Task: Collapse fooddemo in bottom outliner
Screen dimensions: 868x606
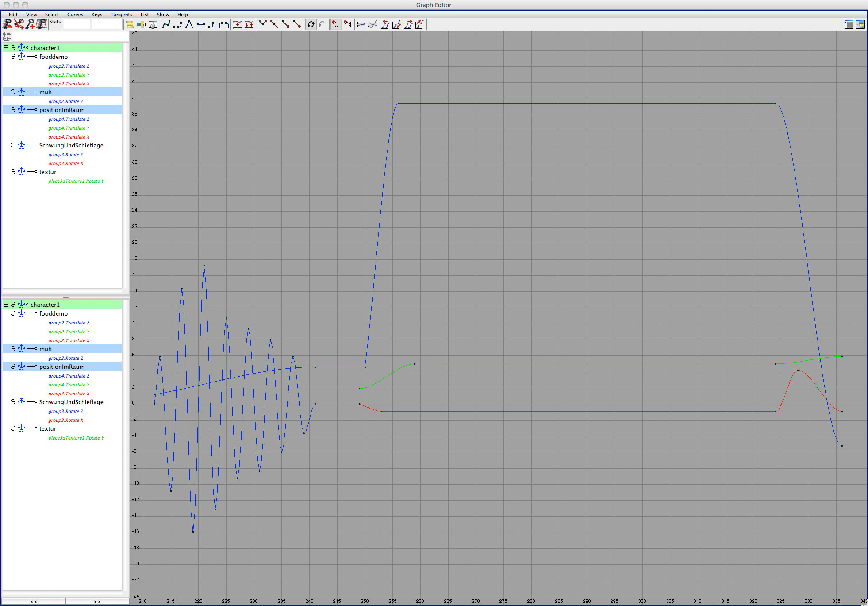Action: click(13, 313)
